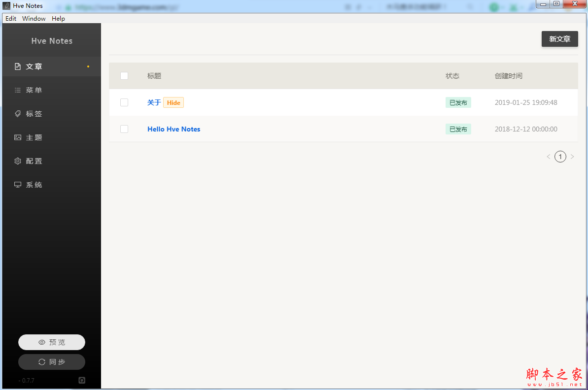Click the gear icon beside 配置
This screenshot has height=390, width=588.
coord(18,161)
